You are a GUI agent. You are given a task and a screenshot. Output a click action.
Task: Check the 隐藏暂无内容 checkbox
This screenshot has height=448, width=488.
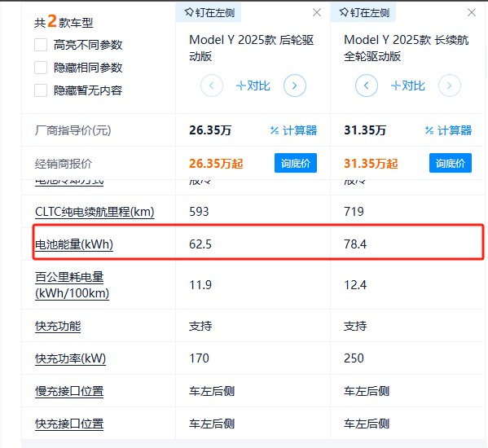[41, 90]
